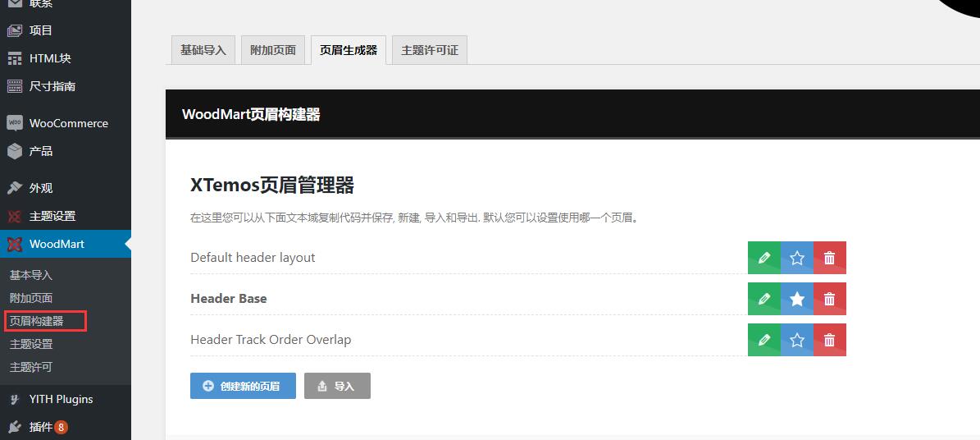Viewport: 980px width, 440px height.
Task: Click the 尺寸指南 table icon
Action: [15, 86]
